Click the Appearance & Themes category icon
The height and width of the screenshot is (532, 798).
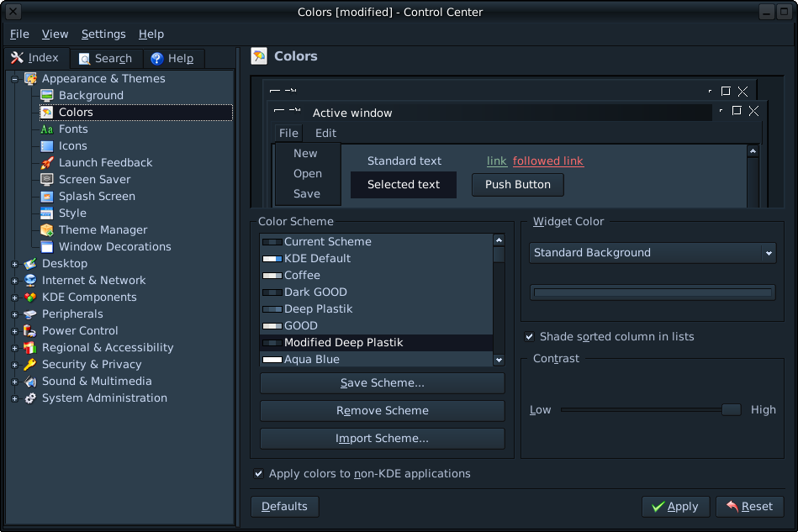(x=30, y=78)
